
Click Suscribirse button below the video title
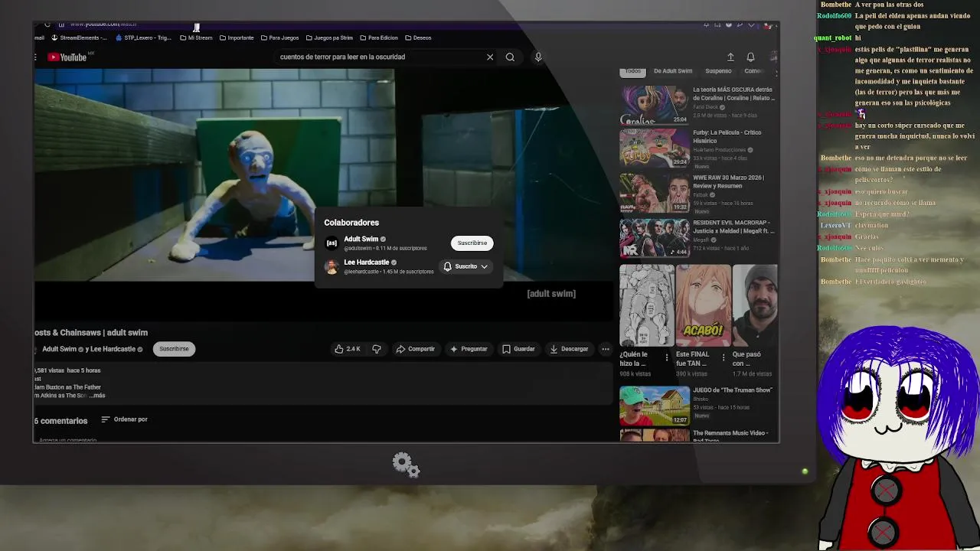coord(174,349)
